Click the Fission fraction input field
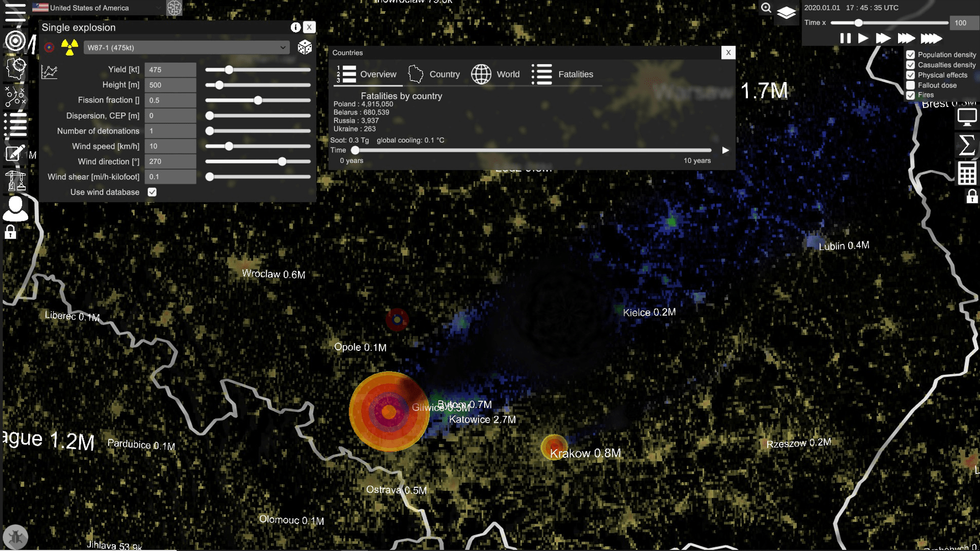 pos(171,100)
